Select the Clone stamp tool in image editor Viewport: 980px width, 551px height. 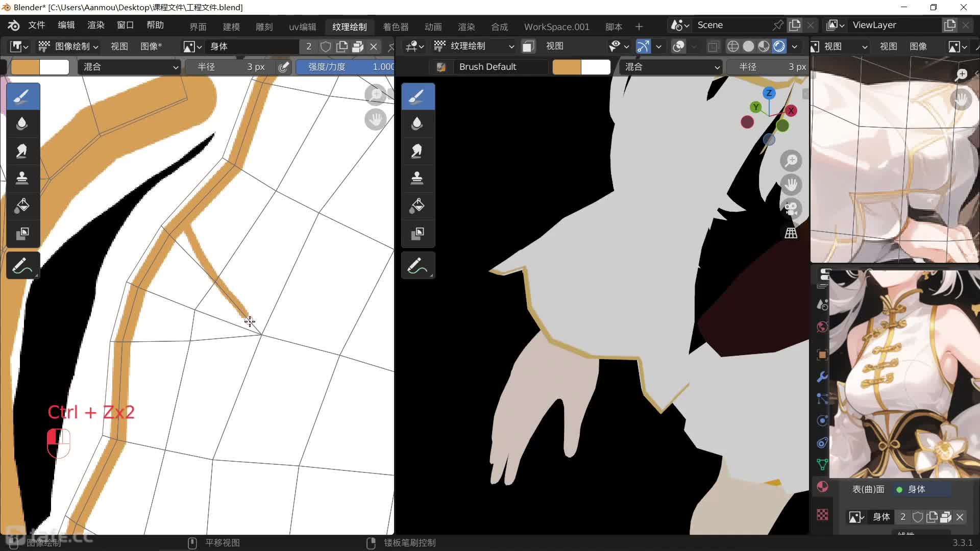(x=22, y=178)
